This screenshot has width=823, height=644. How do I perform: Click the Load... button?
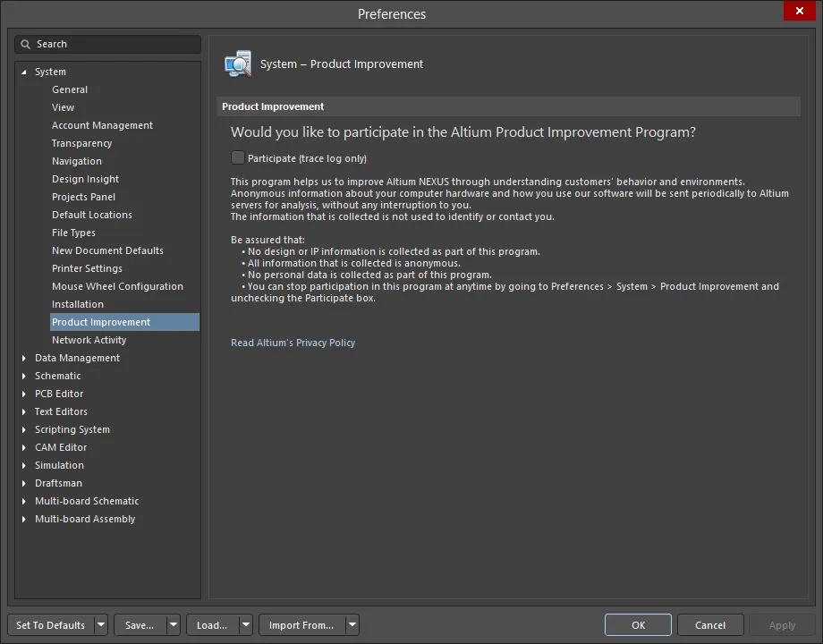pos(212,625)
